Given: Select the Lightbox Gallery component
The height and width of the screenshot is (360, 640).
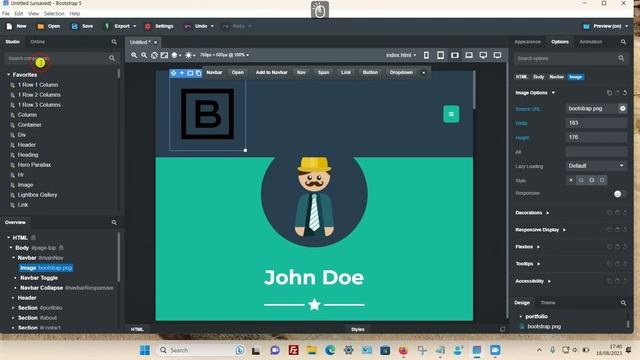Looking at the screenshot, I should [x=38, y=195].
